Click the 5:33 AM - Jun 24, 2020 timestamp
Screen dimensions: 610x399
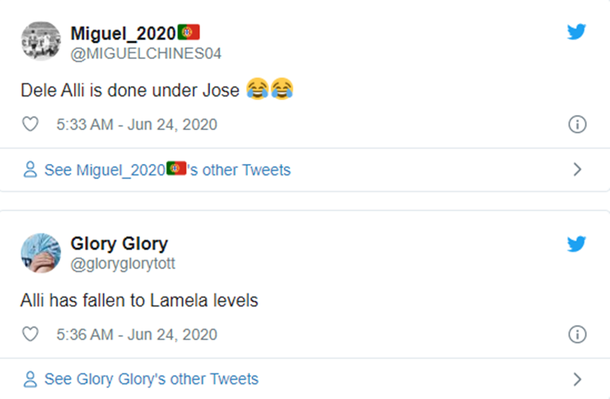pyautogui.click(x=137, y=124)
